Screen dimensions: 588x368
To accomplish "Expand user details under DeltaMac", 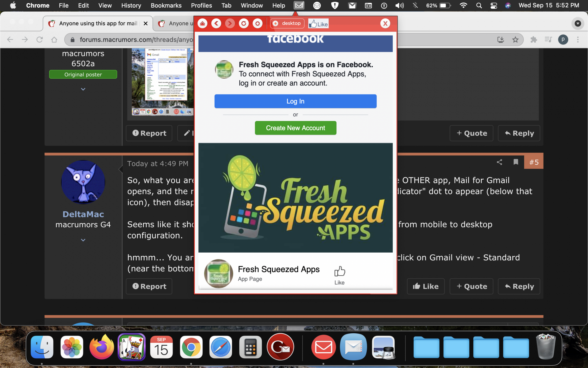I will [x=83, y=240].
